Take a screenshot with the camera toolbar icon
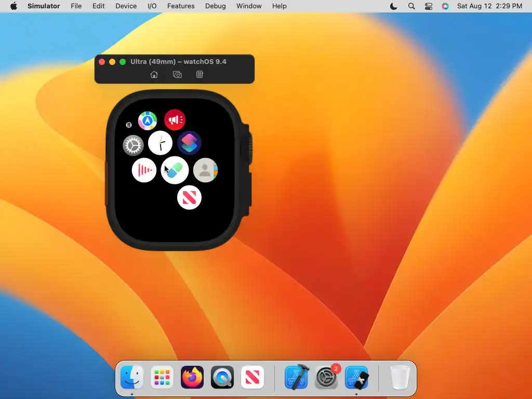532x399 pixels. point(177,75)
